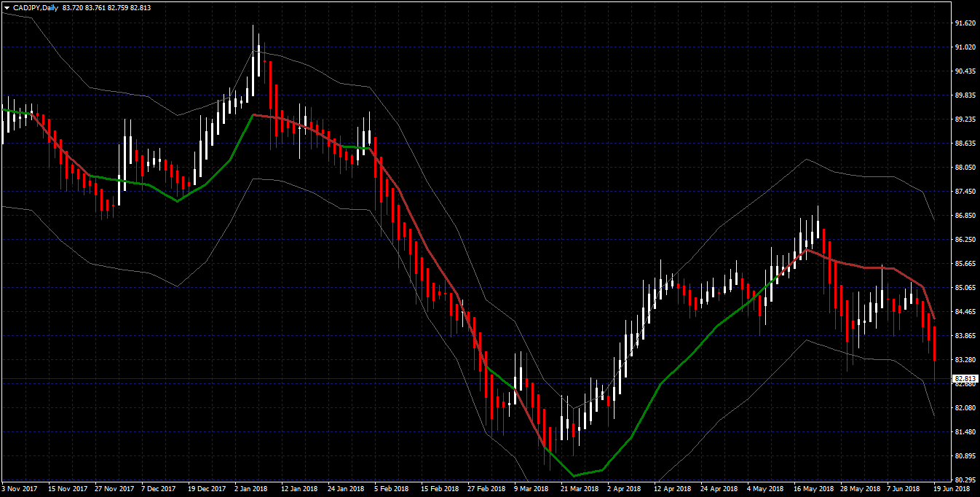Click the 7 Dec 2017 date label
Screen dimensions: 980x497
pos(159,490)
